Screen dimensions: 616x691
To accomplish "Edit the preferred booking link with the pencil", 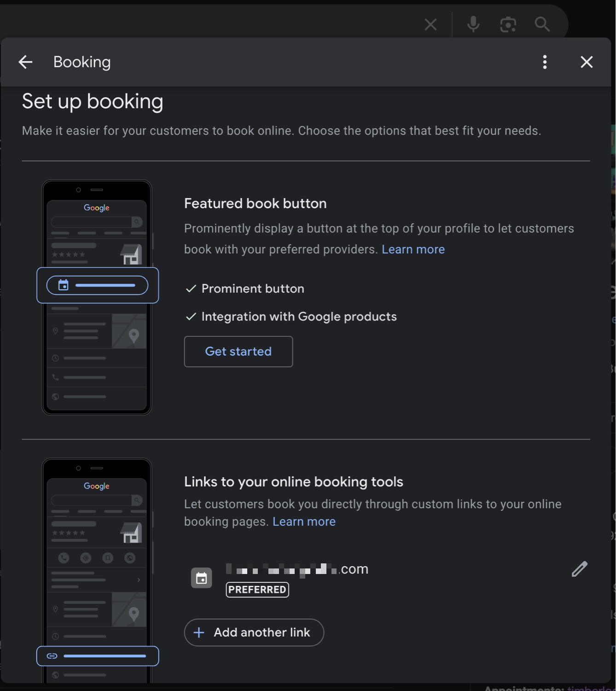I will tap(579, 569).
